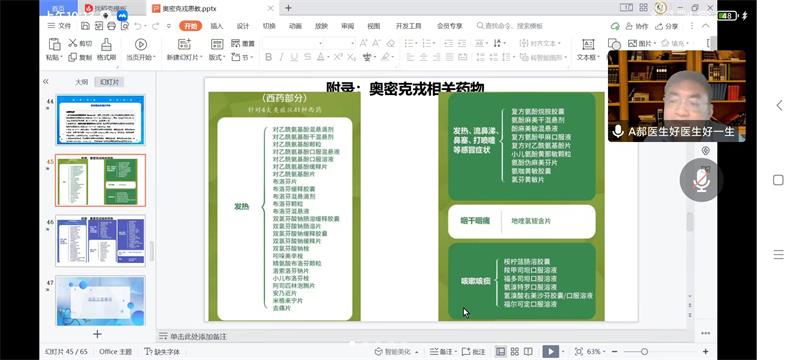Screen dimensions: 800x360
Task: Click 缺失字体 missing fonts in status bar
Action: 162,351
